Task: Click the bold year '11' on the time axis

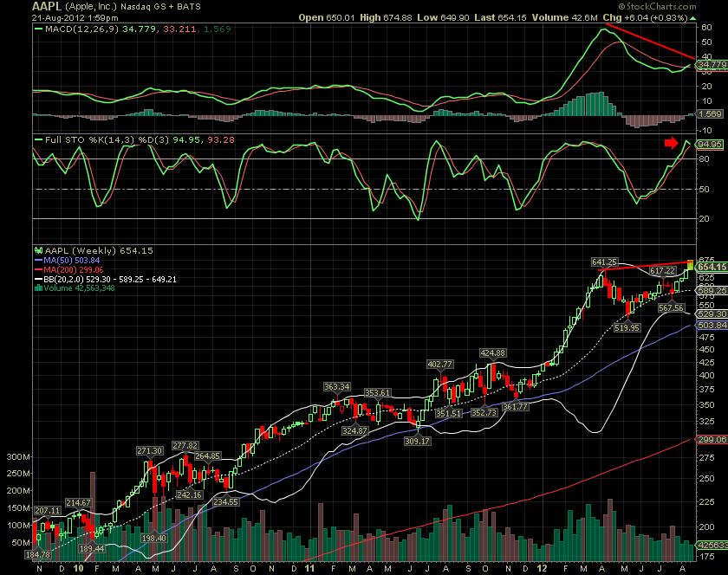Action: click(309, 568)
